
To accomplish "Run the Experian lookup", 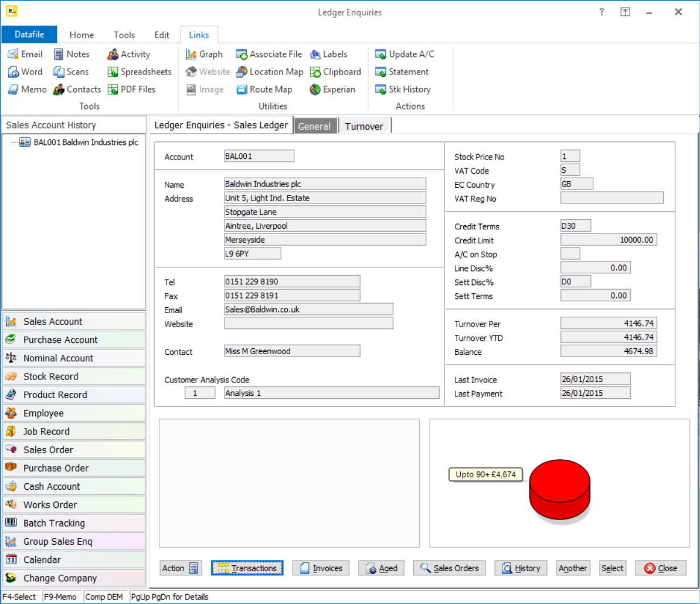I will [332, 89].
